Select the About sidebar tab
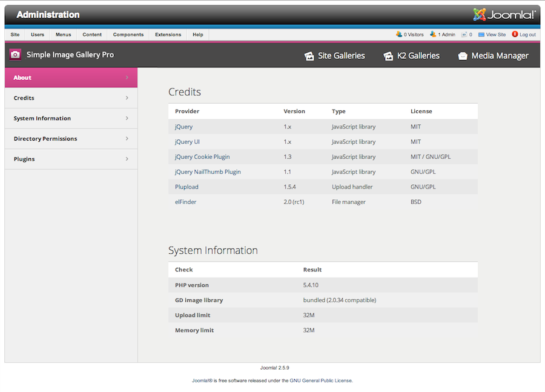This screenshot has width=545, height=392. 71,78
